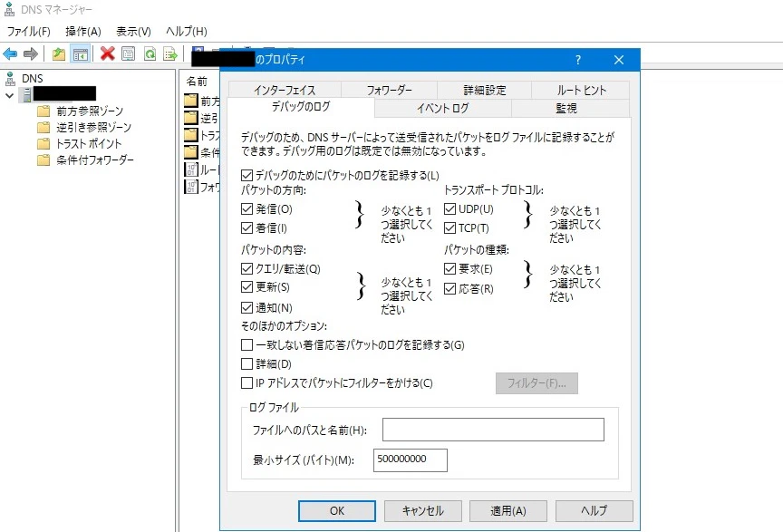Close the properties dialog with X
Screen dimensions: 783x532
coord(619,60)
